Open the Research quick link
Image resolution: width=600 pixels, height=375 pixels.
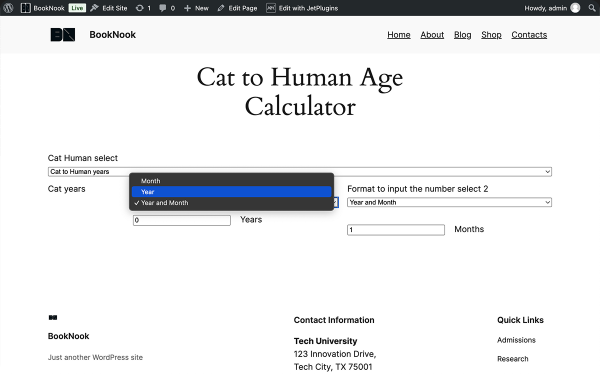pyautogui.click(x=513, y=359)
